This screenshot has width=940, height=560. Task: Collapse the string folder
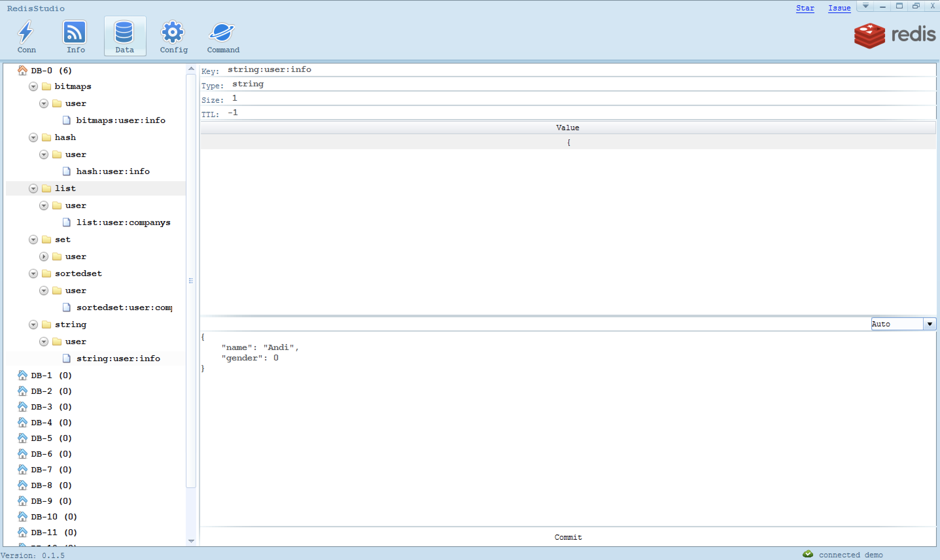click(33, 324)
